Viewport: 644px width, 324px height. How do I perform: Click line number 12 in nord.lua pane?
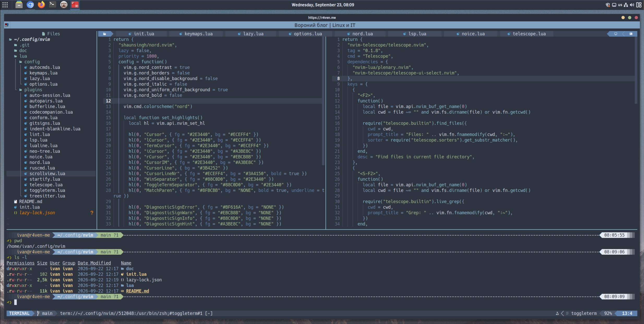pyautogui.click(x=108, y=101)
